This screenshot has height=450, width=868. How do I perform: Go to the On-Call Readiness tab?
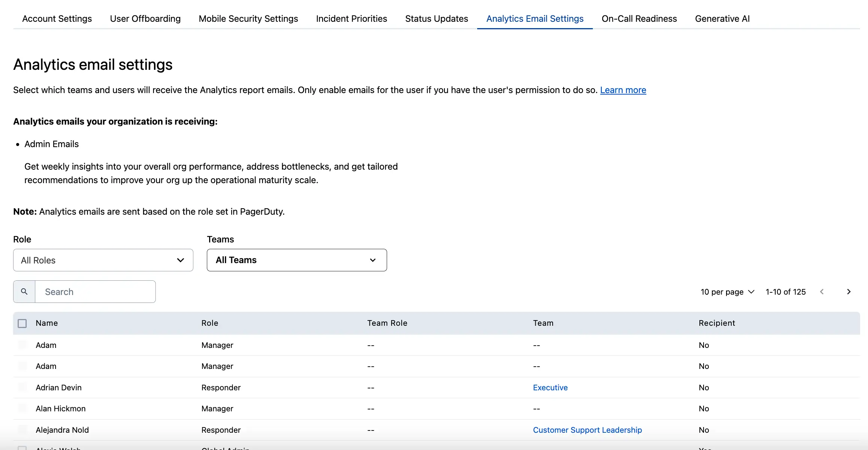point(639,19)
